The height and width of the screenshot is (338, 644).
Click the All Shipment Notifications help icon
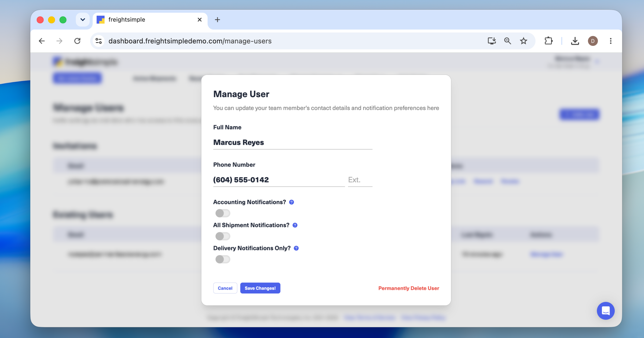tap(295, 225)
